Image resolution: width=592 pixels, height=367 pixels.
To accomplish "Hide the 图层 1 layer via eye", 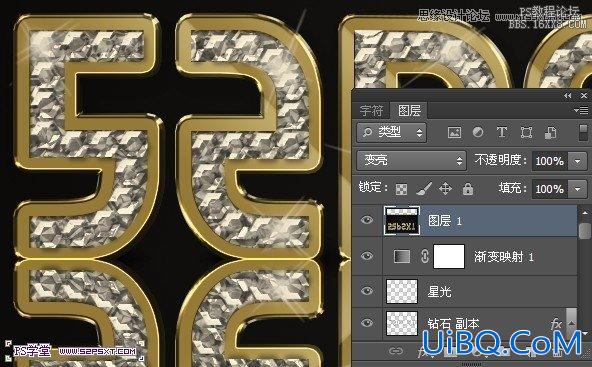I will click(x=367, y=220).
